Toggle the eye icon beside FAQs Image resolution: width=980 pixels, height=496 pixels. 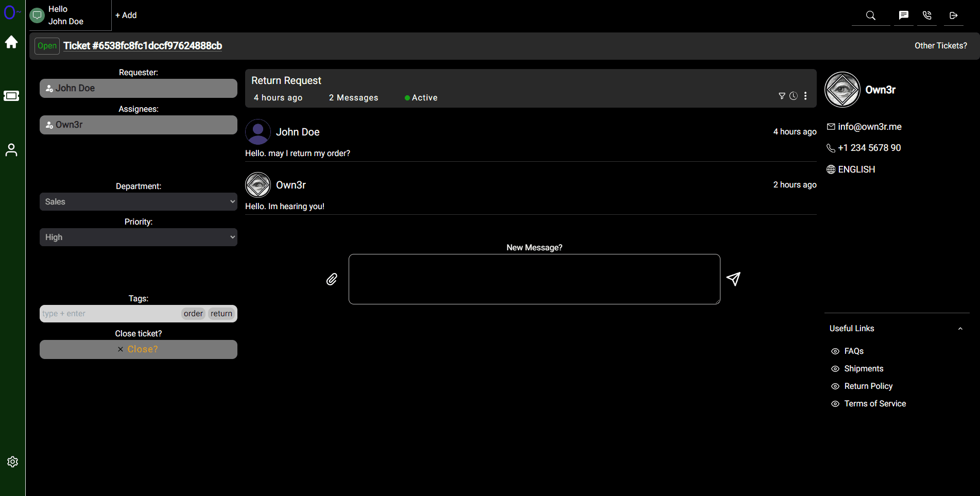(x=836, y=351)
